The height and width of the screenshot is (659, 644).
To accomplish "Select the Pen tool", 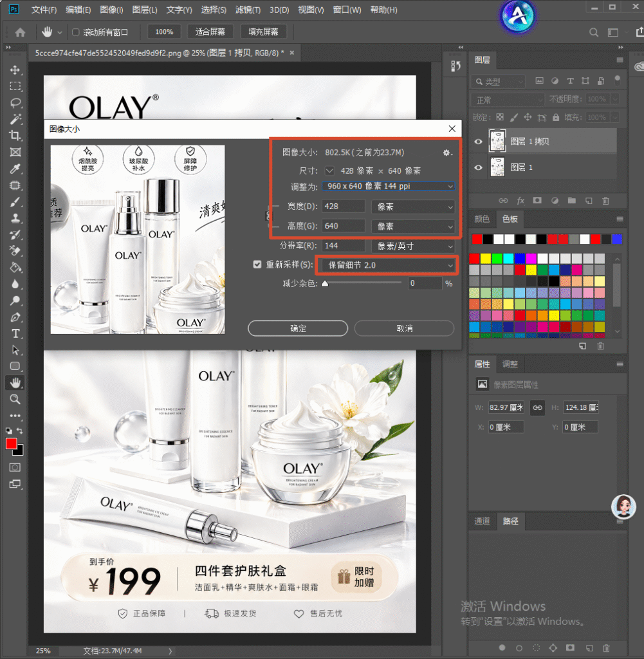I will [x=15, y=317].
